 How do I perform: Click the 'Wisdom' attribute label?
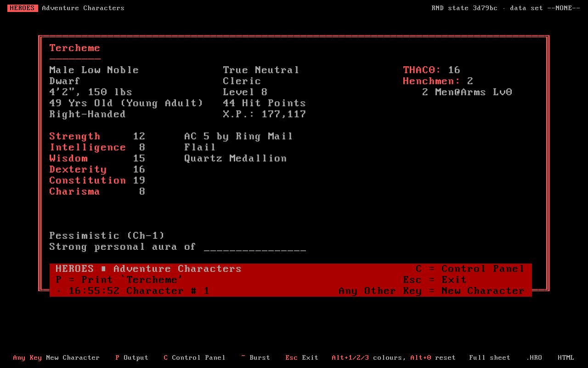coord(68,158)
